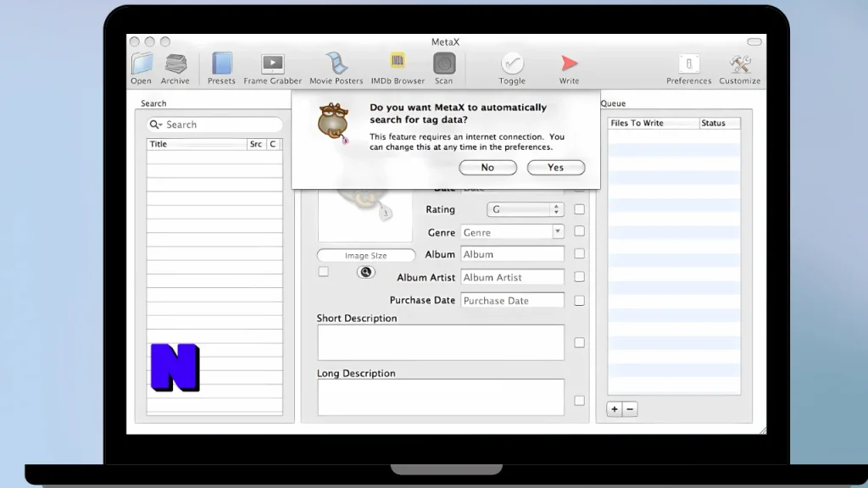
Task: Add a file with the plus button
Action: pyautogui.click(x=615, y=409)
